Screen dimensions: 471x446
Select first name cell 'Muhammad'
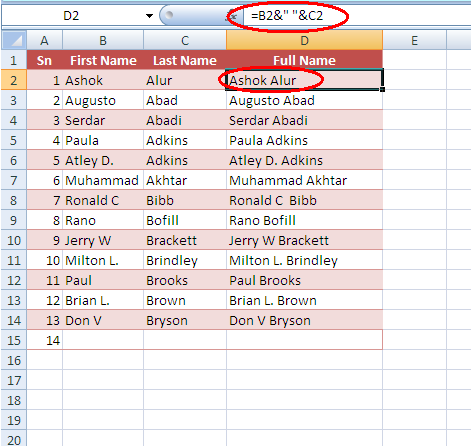point(103,180)
